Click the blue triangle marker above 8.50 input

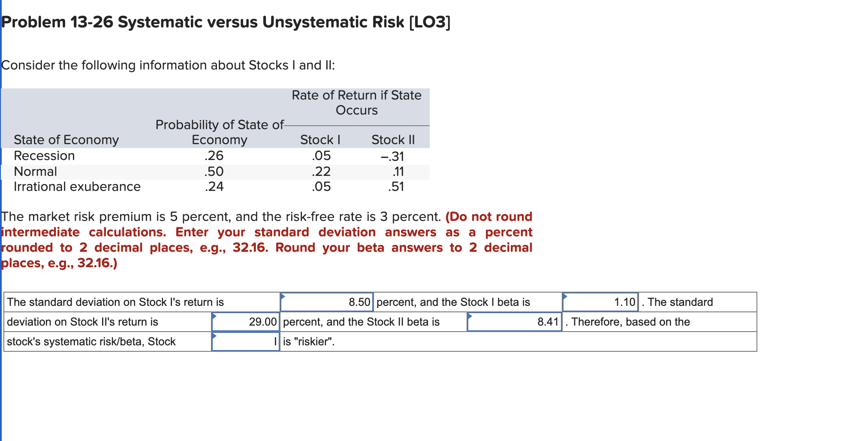coord(283,296)
